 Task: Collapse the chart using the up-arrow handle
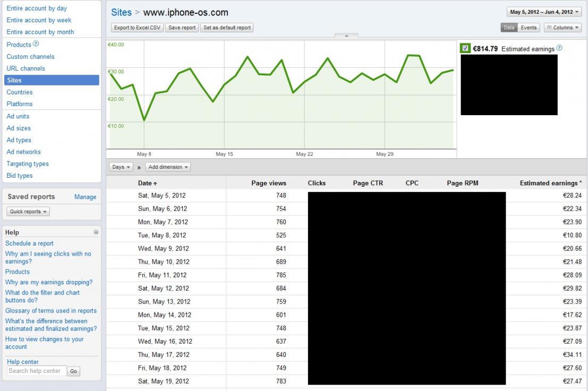346,36
